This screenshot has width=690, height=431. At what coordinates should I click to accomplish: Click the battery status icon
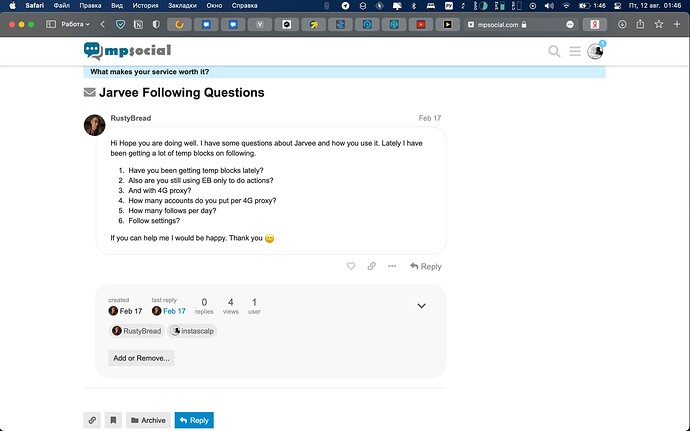point(584,6)
